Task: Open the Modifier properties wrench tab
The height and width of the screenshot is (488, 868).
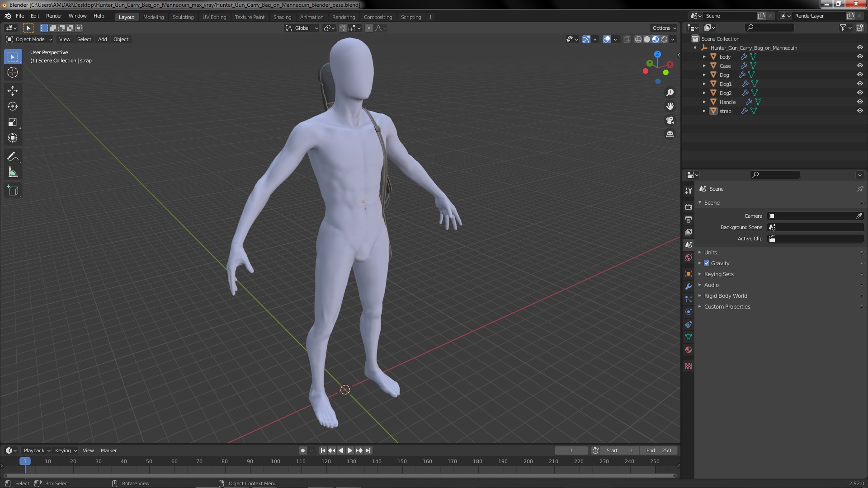Action: point(689,286)
